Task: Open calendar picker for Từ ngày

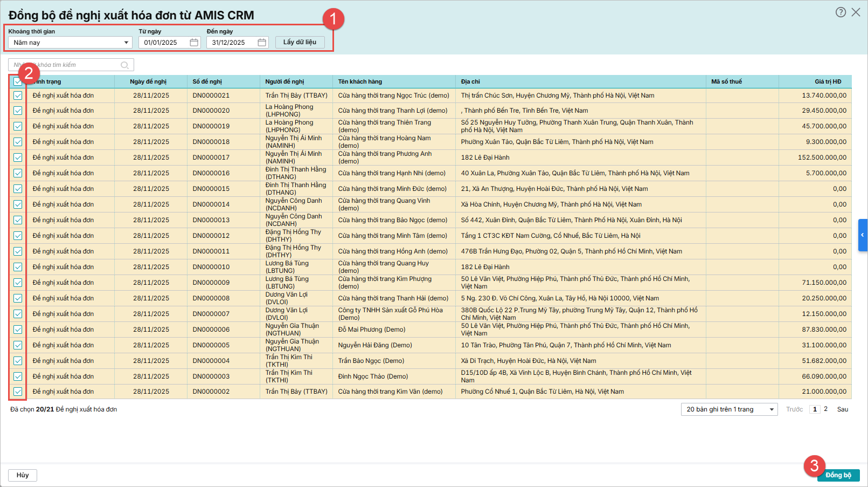Action: pyautogui.click(x=194, y=43)
